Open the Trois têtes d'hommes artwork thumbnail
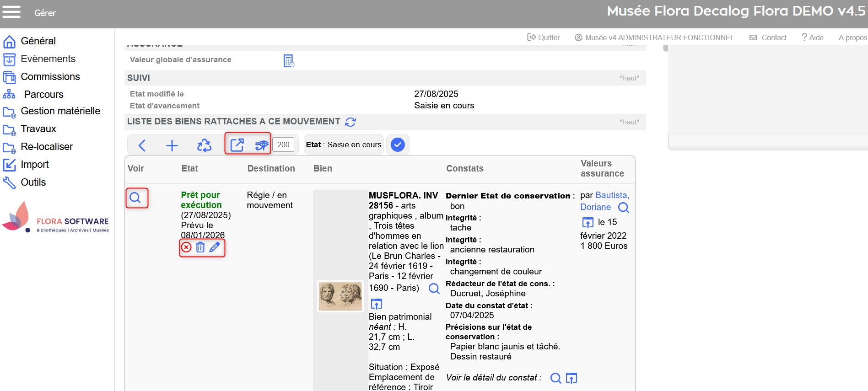The width and height of the screenshot is (868, 391). (x=340, y=296)
